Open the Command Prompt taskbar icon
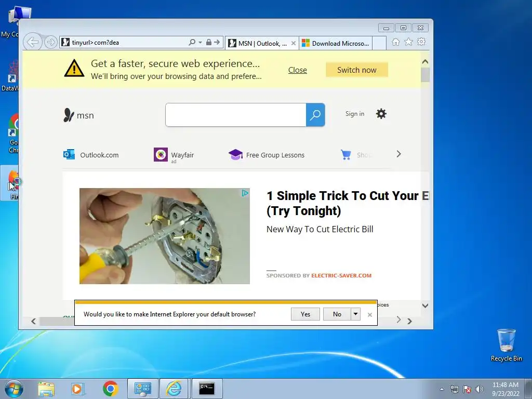 [x=207, y=389]
